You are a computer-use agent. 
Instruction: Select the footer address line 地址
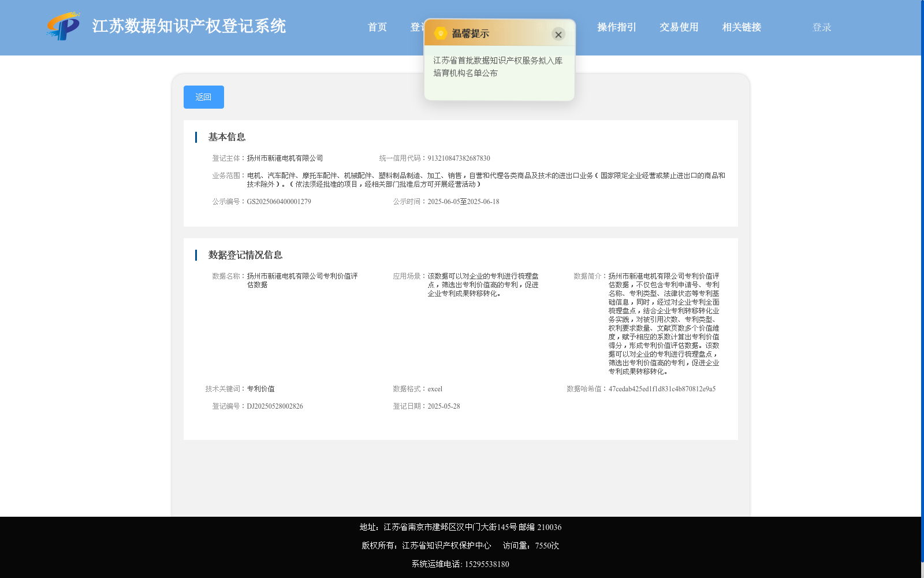pos(460,527)
